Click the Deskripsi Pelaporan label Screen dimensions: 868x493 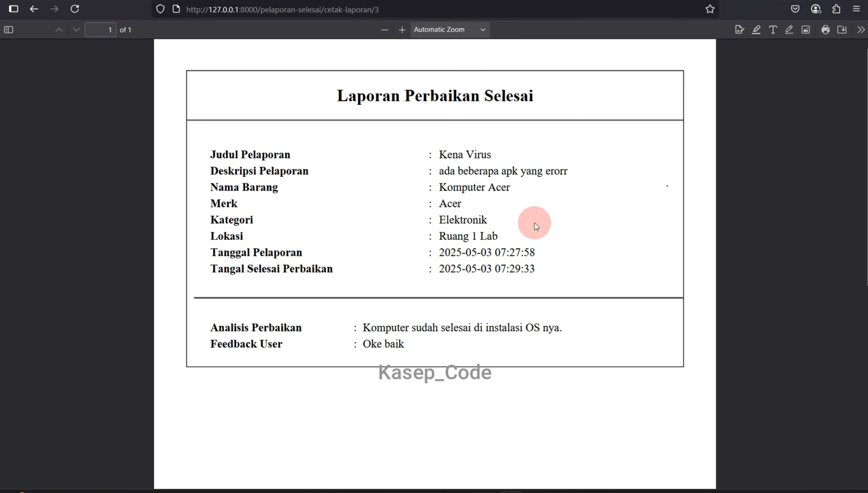(x=259, y=171)
